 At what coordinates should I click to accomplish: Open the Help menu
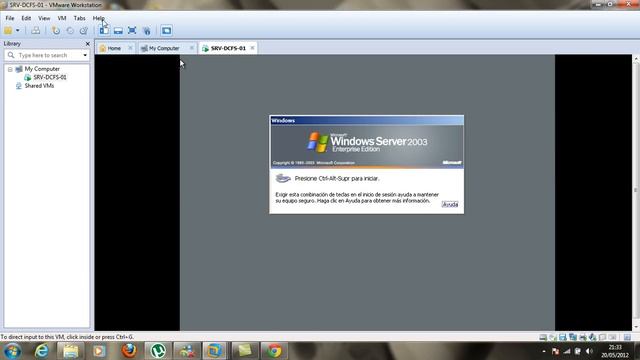point(98,18)
